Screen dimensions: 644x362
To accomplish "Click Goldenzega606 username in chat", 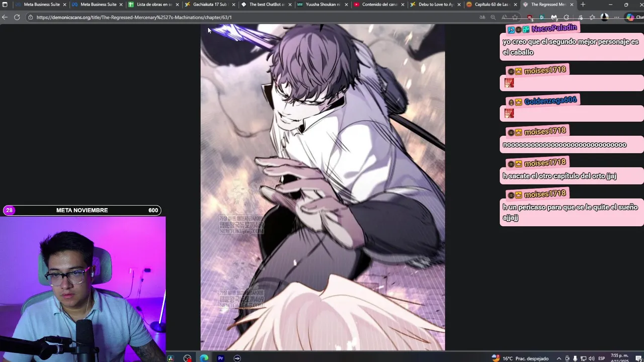I will coord(550,101).
